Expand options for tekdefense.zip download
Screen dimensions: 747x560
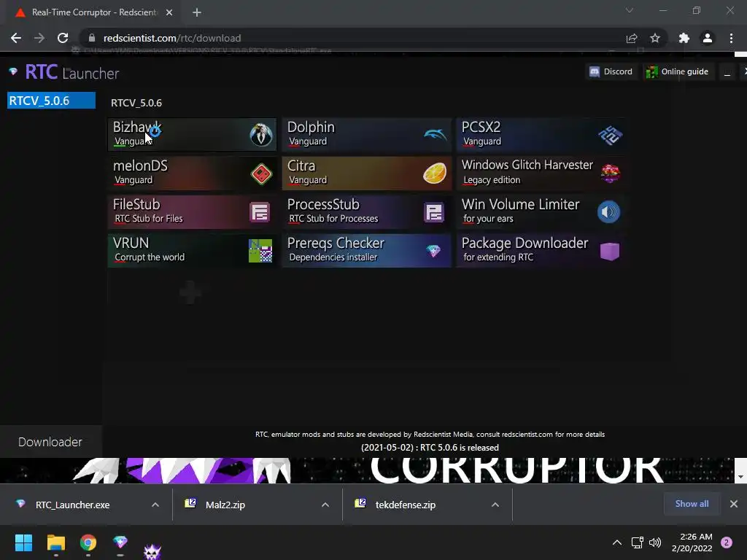point(495,505)
